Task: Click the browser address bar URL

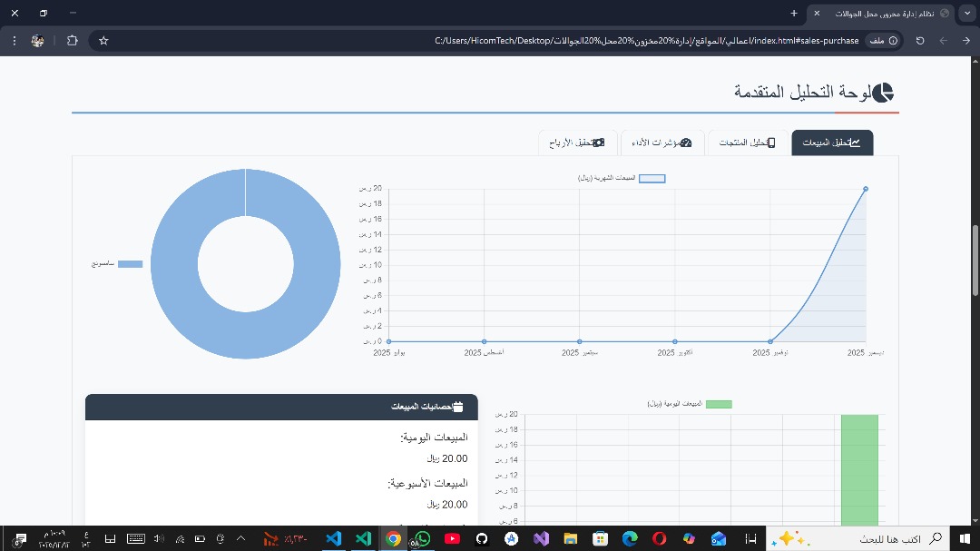Action: [x=646, y=41]
